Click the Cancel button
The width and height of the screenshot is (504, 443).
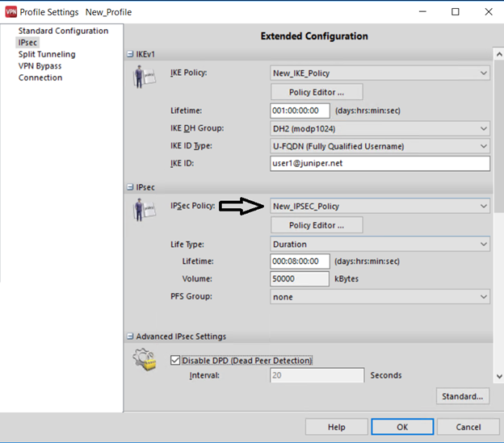[x=468, y=427]
